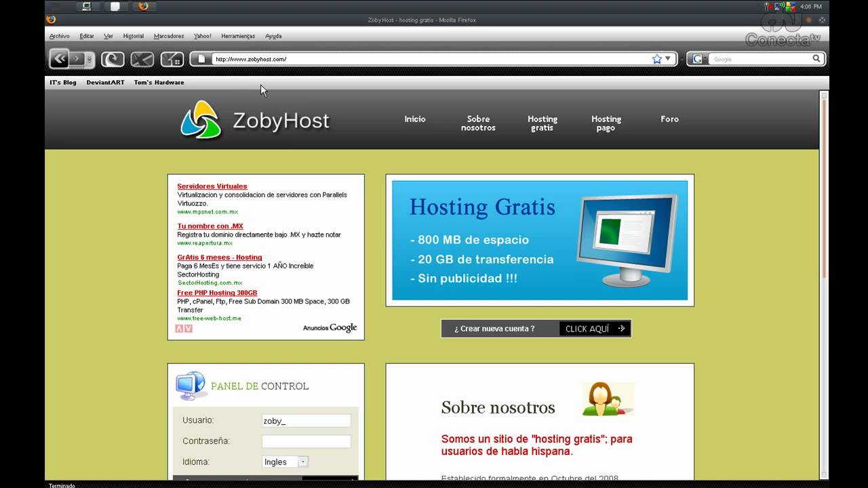This screenshot has height=488, width=868.
Task: Bookmark this page with the star icon
Action: [656, 59]
